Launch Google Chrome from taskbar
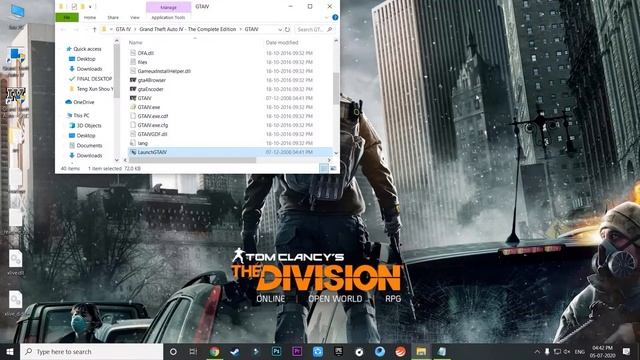Viewport: 640px width, 360px height. (x=214, y=351)
